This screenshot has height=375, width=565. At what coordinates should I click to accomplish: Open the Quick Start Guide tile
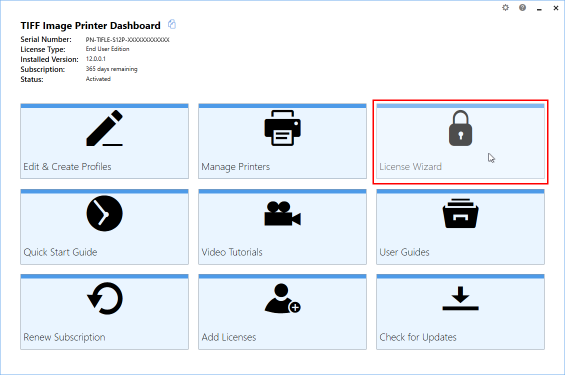(104, 227)
